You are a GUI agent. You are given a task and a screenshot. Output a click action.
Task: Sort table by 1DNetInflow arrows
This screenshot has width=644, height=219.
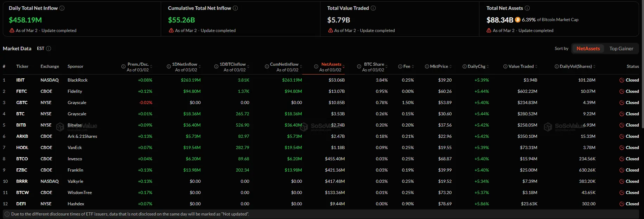[200, 66]
